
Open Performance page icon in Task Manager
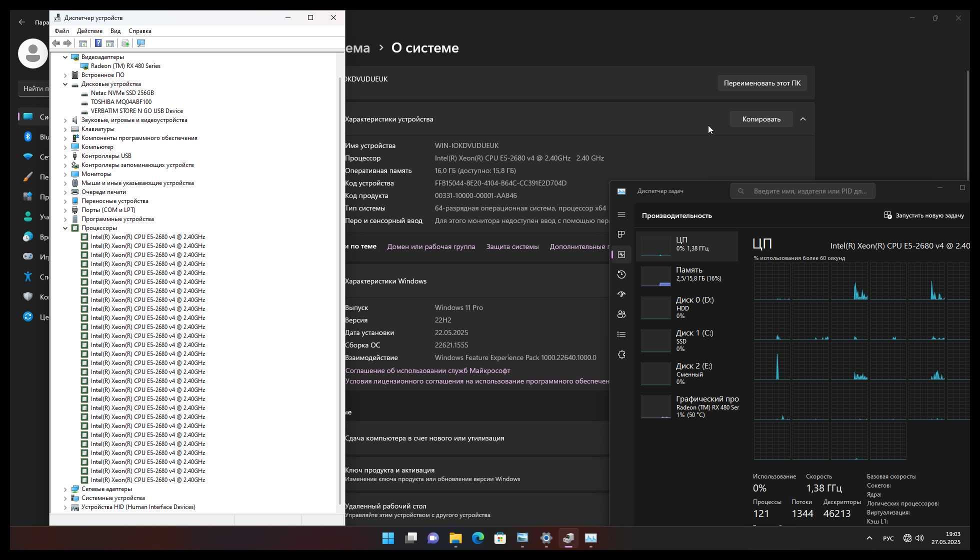tap(621, 254)
